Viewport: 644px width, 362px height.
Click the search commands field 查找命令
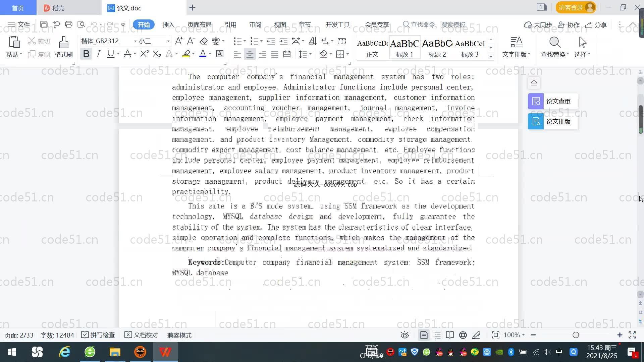(x=434, y=24)
